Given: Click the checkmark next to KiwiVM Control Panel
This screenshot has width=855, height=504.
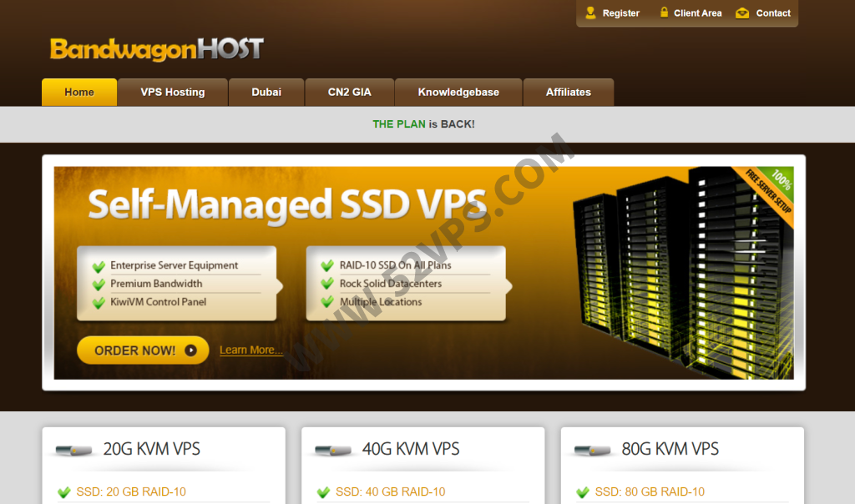Looking at the screenshot, I should (99, 303).
